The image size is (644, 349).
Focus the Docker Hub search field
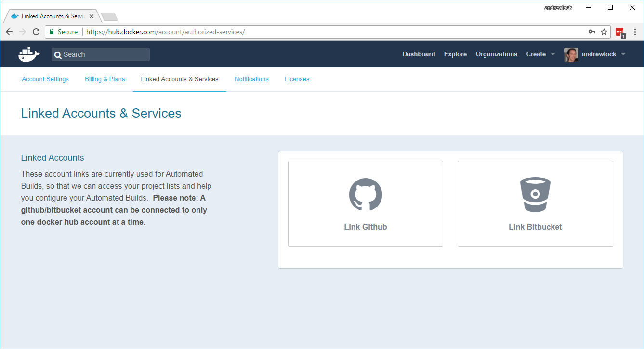(101, 54)
